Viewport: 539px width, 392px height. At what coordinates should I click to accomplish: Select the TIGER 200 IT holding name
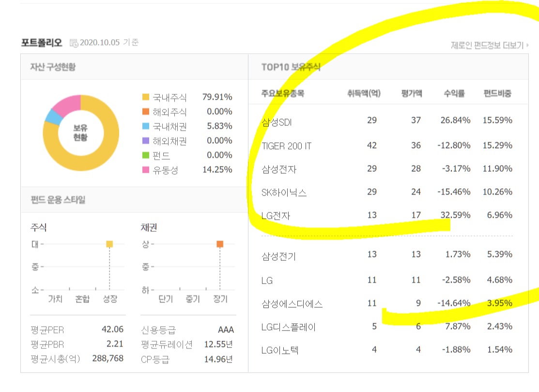[x=286, y=146]
